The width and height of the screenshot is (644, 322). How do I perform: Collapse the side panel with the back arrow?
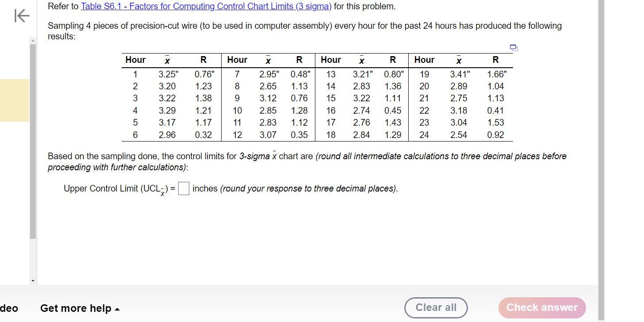point(21,15)
